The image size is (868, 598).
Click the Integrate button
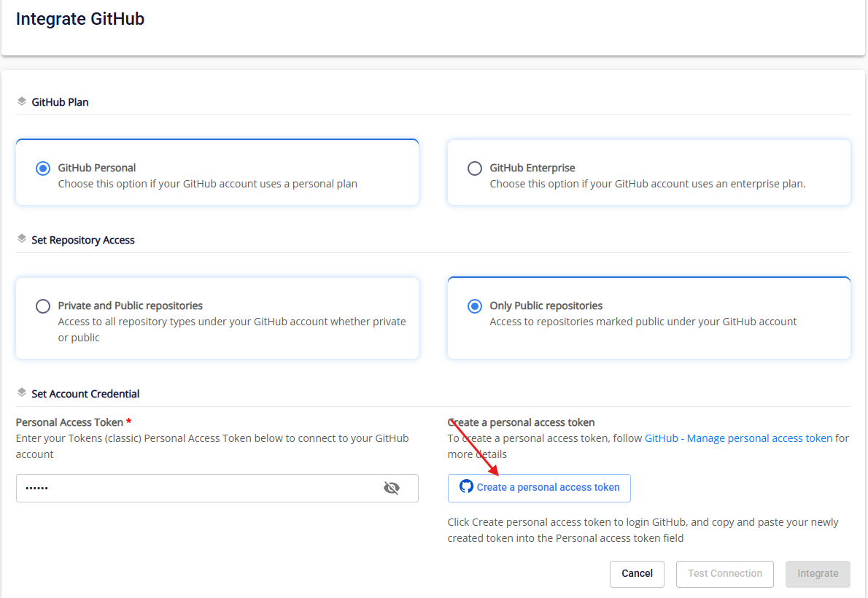pos(818,573)
